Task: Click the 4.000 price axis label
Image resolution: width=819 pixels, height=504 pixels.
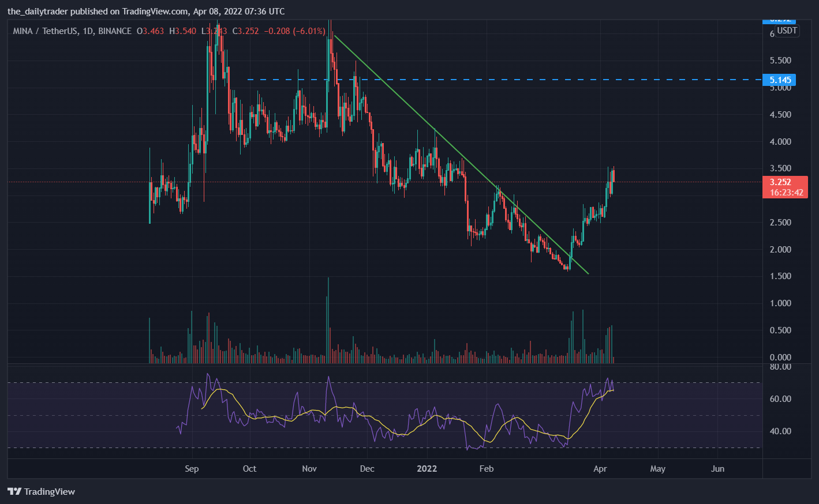Action: coord(780,142)
